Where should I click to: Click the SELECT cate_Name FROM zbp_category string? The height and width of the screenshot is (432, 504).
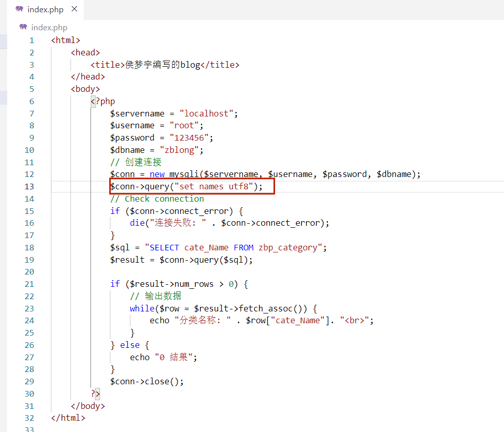(x=234, y=248)
